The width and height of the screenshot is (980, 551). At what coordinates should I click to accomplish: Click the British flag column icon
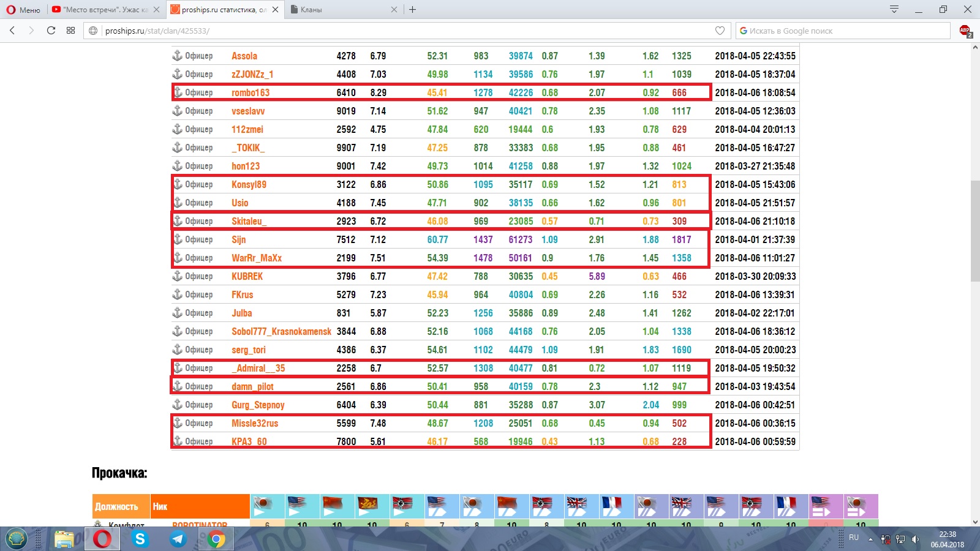tap(577, 506)
